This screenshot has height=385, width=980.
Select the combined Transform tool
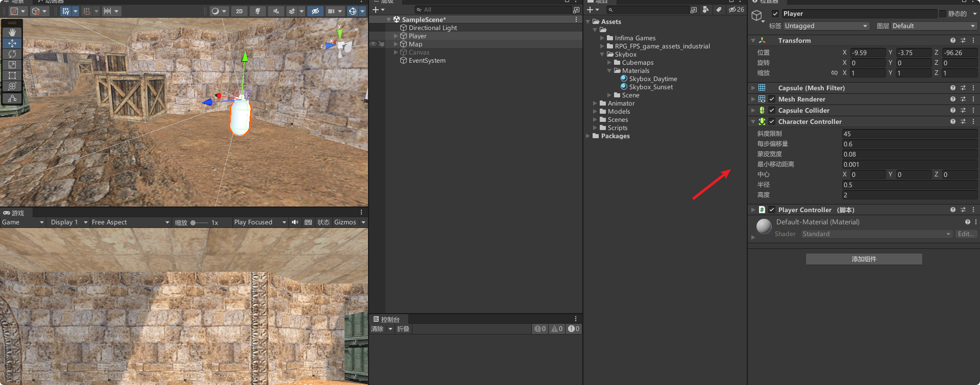click(12, 86)
